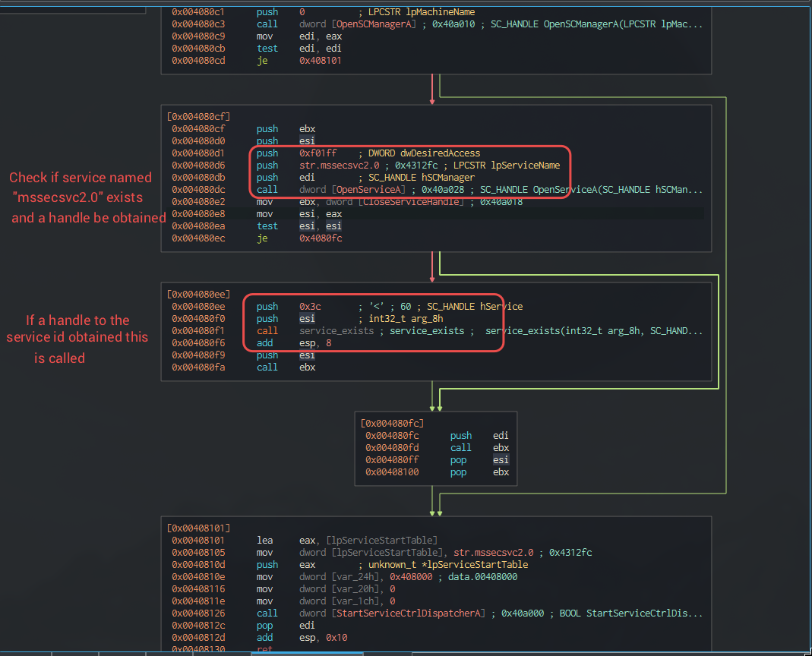The width and height of the screenshot is (812, 656).
Task: Select the [0x00408101] block header
Action: point(198,528)
